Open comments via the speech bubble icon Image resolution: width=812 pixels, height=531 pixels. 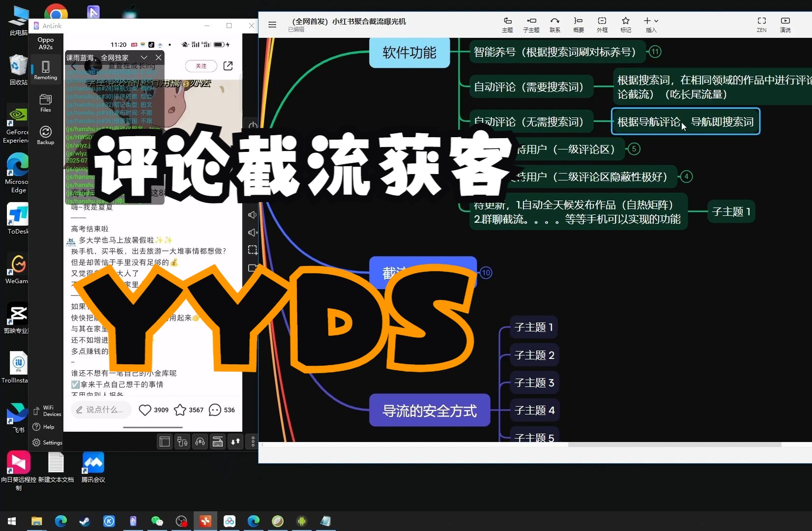[215, 410]
